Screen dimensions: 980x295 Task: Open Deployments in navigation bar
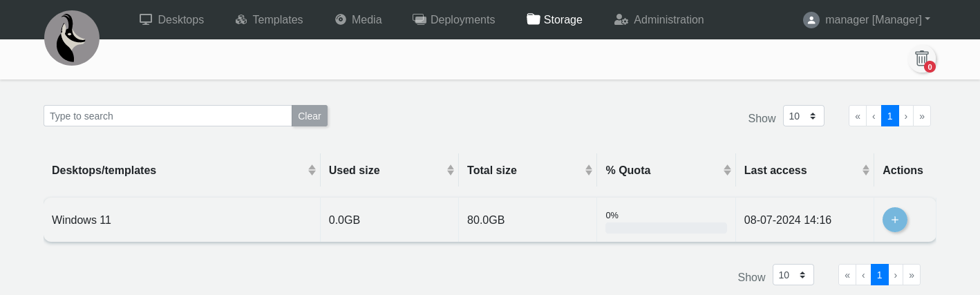(453, 20)
